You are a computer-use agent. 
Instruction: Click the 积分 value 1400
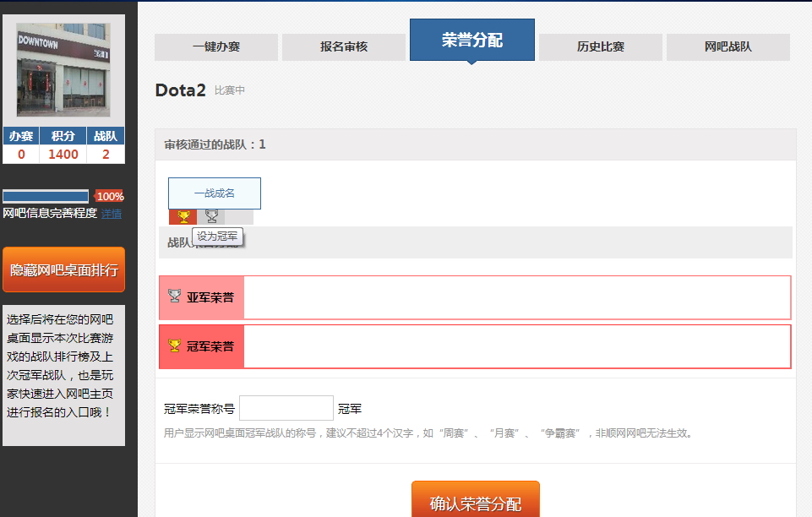[x=63, y=155]
